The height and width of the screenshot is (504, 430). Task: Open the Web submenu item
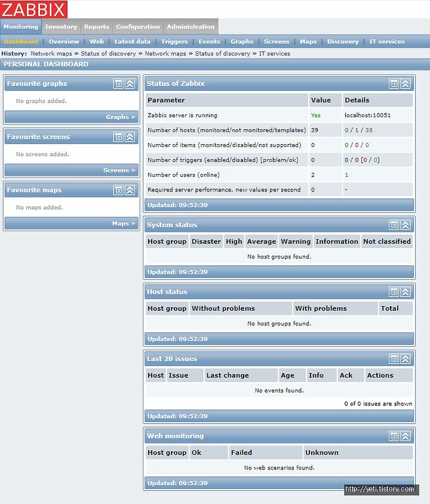(x=97, y=41)
